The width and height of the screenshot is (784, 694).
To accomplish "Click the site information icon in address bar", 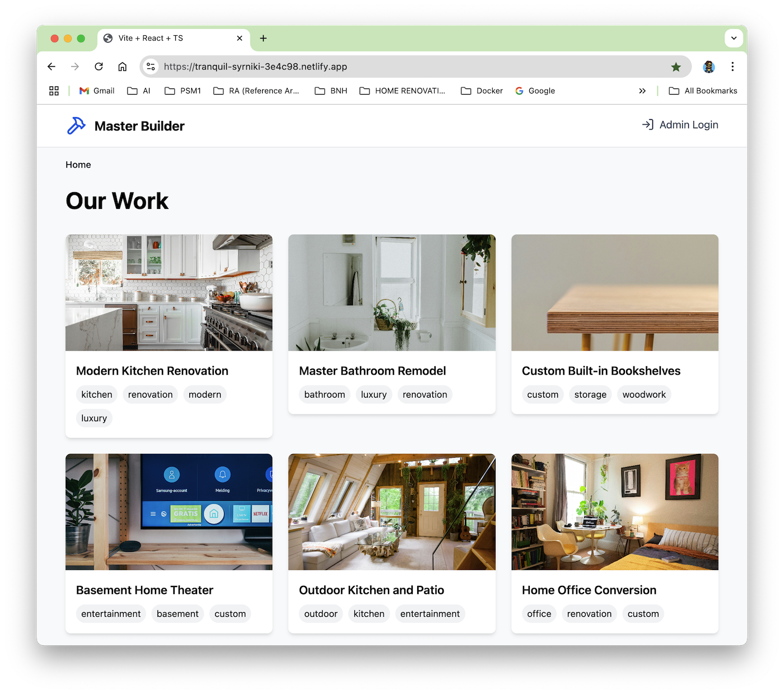I will click(x=150, y=66).
